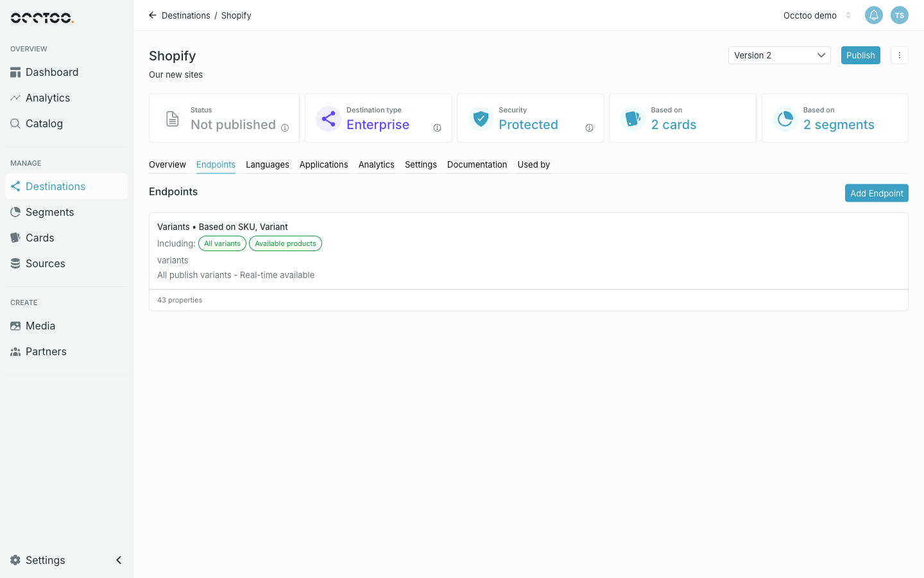
Task: Open the Used by tab
Action: 534,165
